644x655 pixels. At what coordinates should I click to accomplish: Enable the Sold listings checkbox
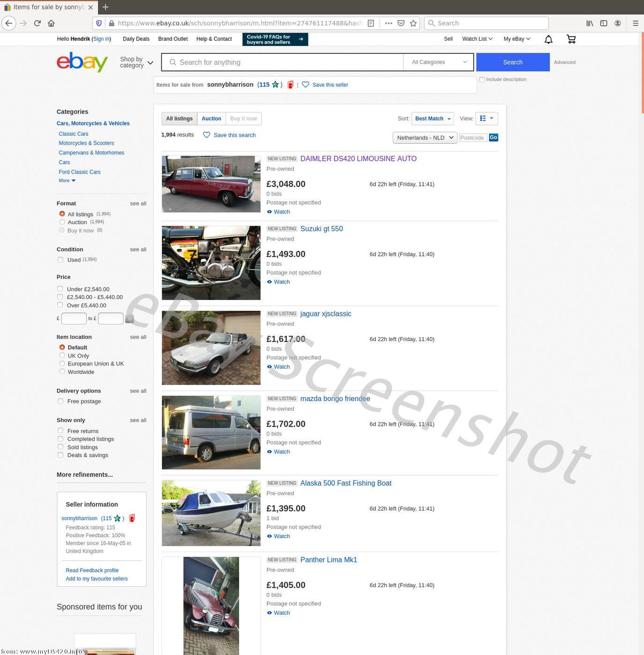[x=60, y=447]
